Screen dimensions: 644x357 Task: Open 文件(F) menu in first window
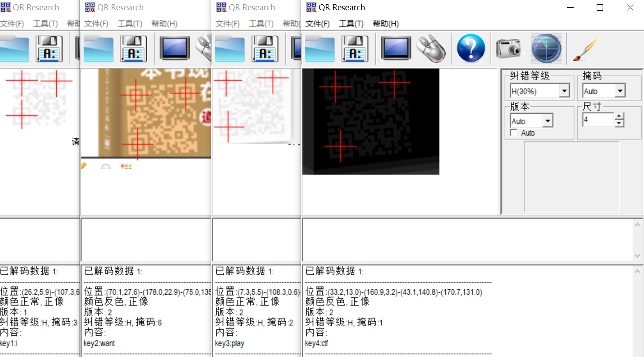pos(12,23)
